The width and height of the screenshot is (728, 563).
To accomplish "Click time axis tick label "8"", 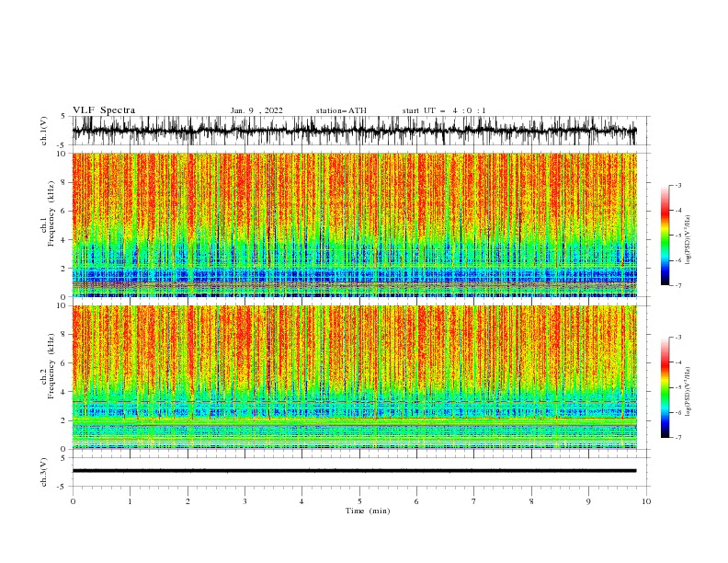I will (x=531, y=501).
